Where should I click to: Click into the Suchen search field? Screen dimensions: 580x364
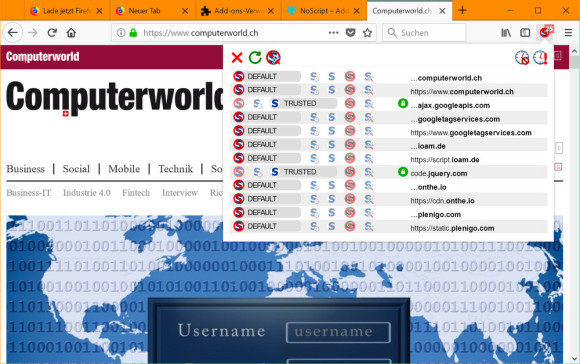(x=424, y=33)
